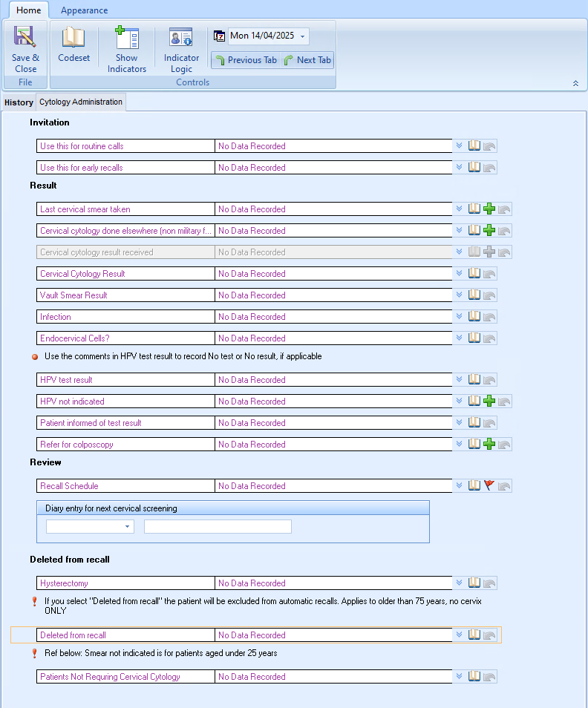Open codeset book for Patient informed of test result
The width and height of the screenshot is (588, 708).
point(474,422)
